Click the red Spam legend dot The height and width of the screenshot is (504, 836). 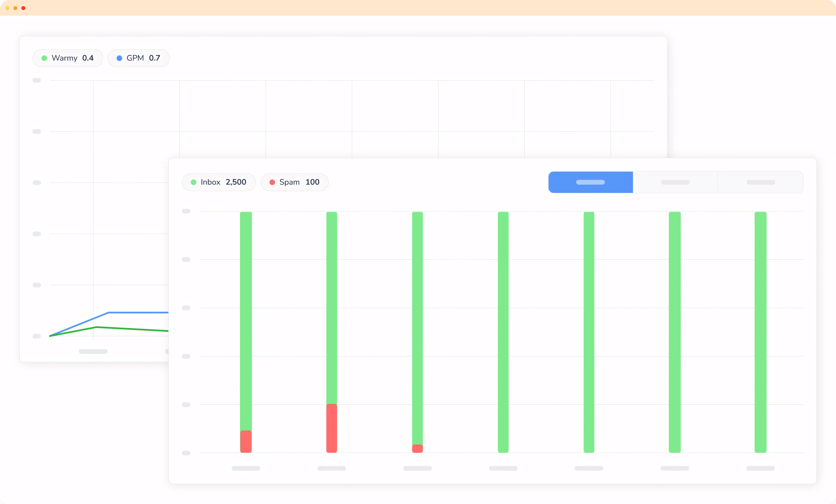click(x=272, y=182)
